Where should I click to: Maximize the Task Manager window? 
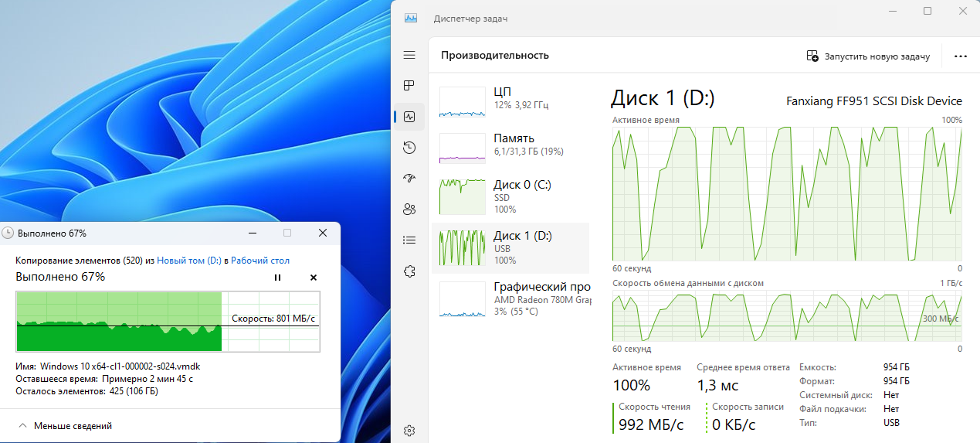click(927, 11)
